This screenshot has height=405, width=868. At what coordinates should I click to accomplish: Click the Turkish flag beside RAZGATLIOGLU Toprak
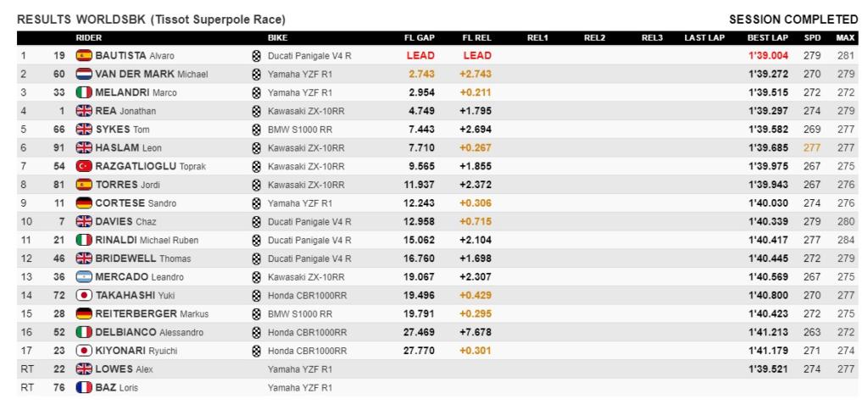click(x=83, y=166)
